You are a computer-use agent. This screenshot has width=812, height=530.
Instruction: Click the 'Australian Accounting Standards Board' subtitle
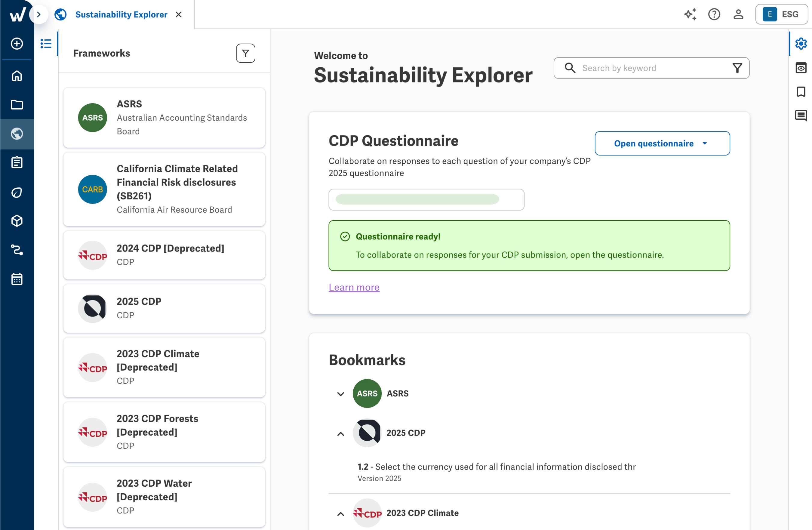point(182,124)
